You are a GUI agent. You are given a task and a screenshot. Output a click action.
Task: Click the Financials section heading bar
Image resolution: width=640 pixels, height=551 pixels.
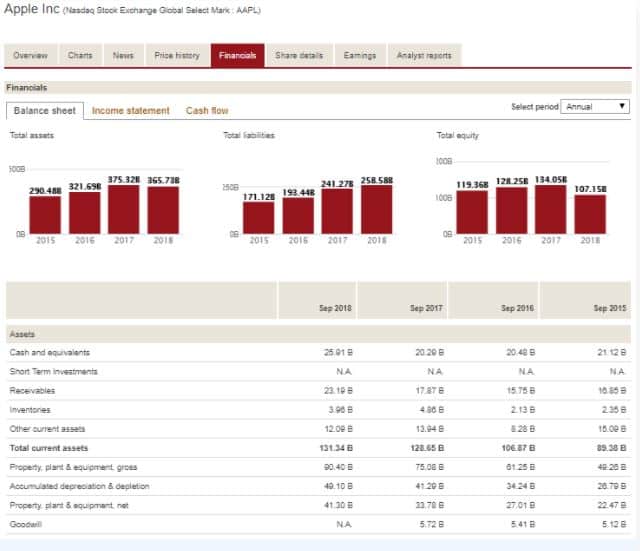[x=318, y=87]
